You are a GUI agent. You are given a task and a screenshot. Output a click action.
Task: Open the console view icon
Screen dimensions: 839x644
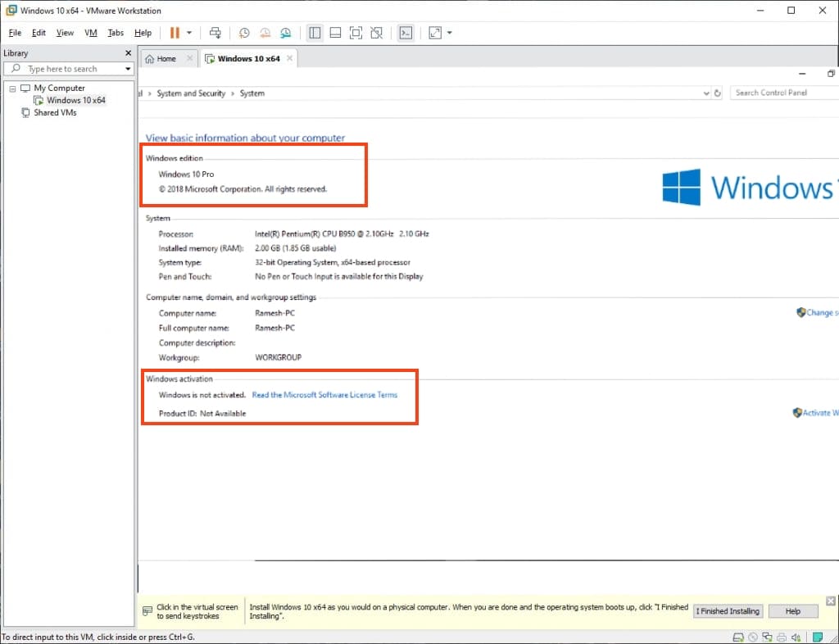(x=405, y=33)
